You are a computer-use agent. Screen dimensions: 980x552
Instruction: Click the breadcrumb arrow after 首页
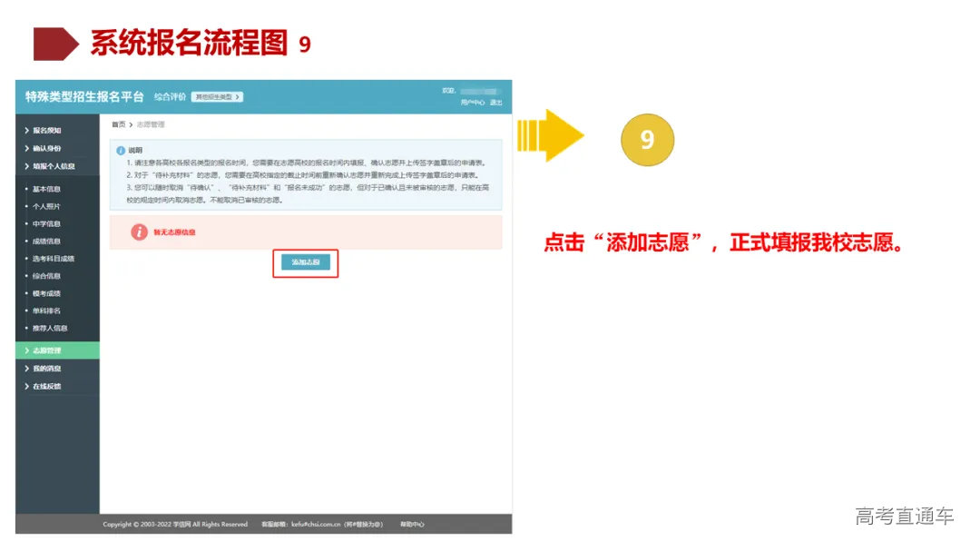click(x=131, y=123)
